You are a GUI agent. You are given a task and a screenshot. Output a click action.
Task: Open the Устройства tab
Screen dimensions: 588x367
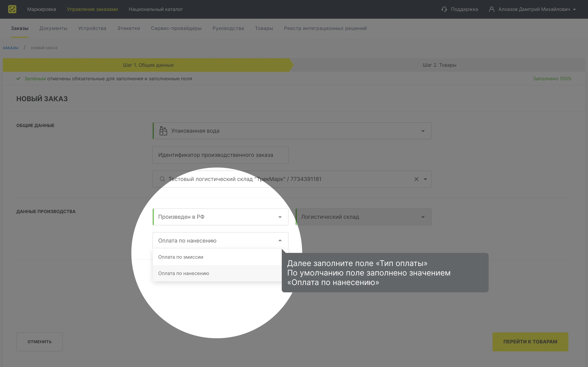coord(92,28)
